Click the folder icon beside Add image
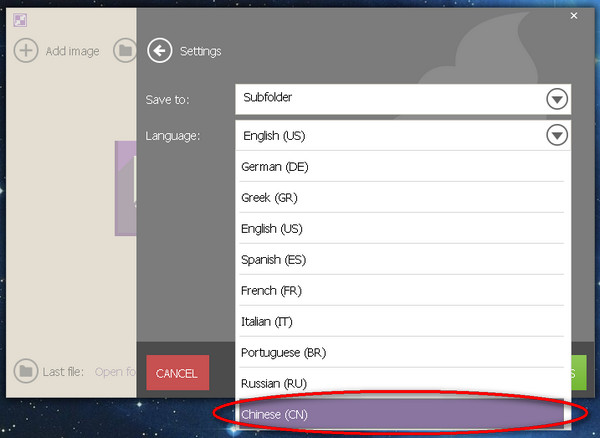Viewport: 600px width, 438px height. pyautogui.click(x=125, y=50)
